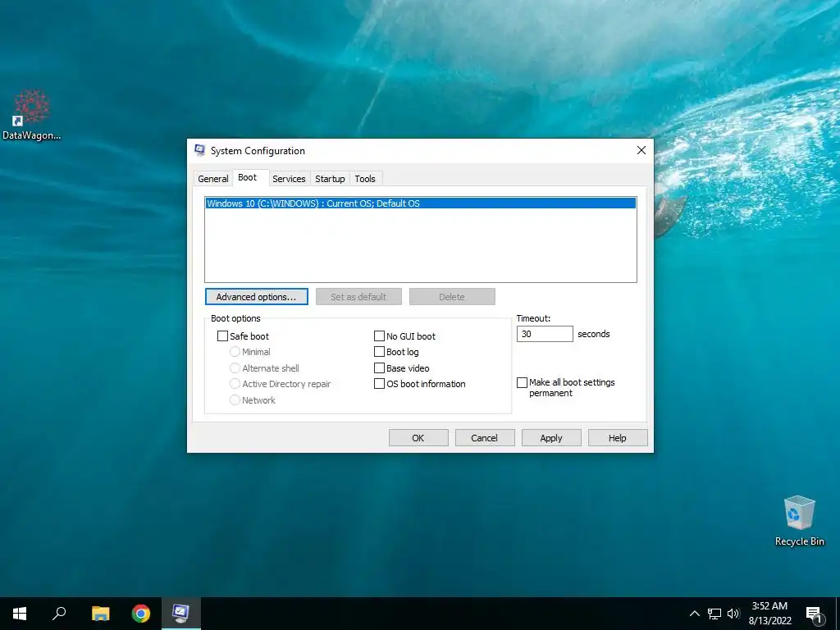The image size is (840, 630).
Task: Open the Recycle Bin desktop icon
Action: [x=799, y=521]
